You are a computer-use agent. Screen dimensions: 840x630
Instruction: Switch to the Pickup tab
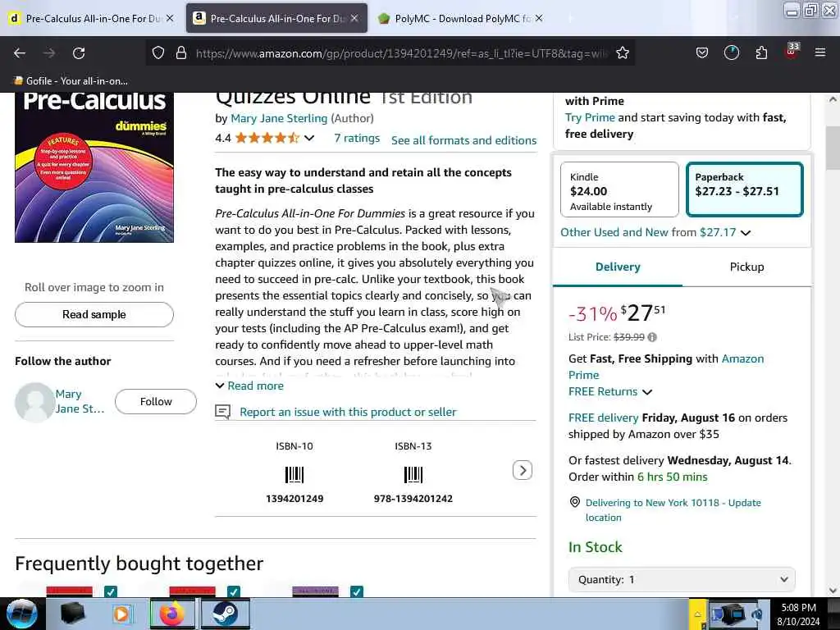746,267
